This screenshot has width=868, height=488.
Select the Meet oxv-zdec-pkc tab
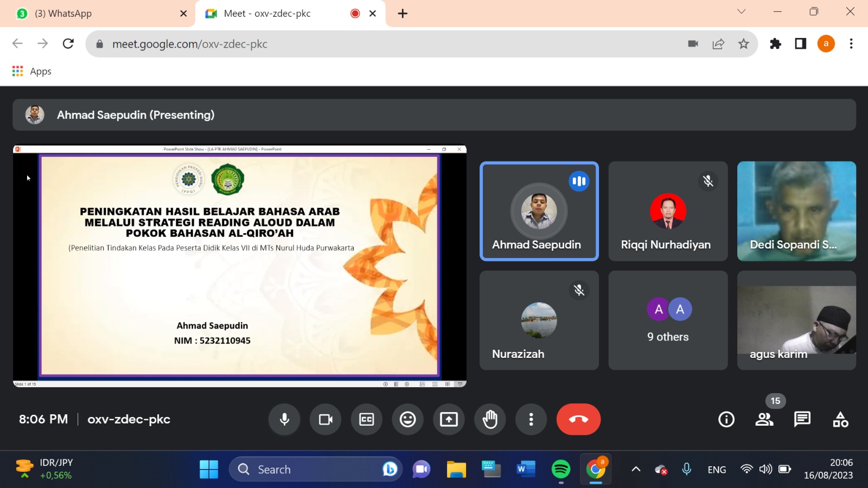point(290,14)
